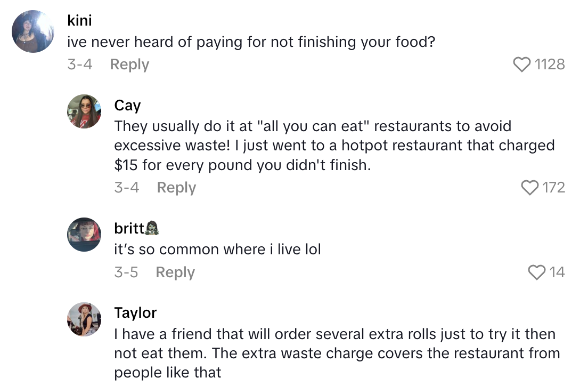Image resolution: width=588 pixels, height=386 pixels.
Task: Open Cay's profile avatar
Action: pos(84,112)
